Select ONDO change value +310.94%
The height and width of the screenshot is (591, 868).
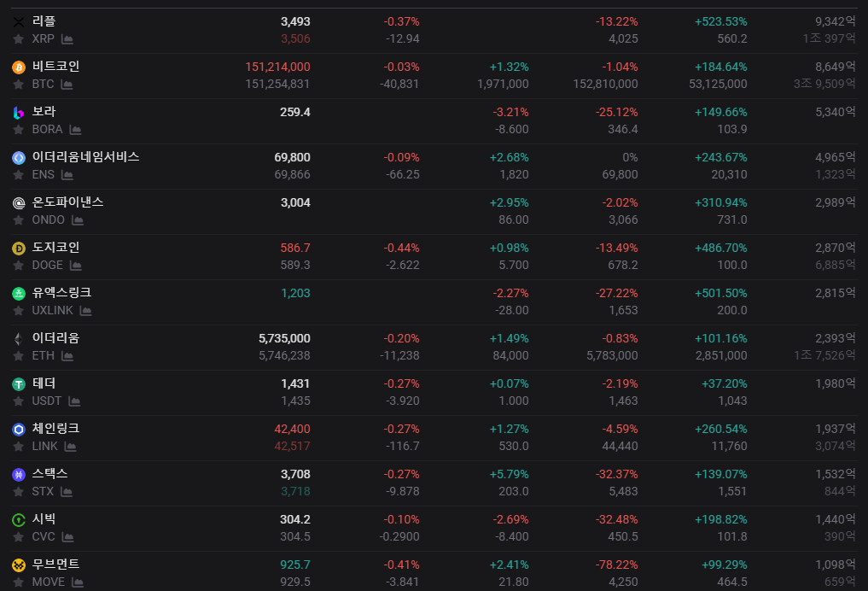pos(720,202)
